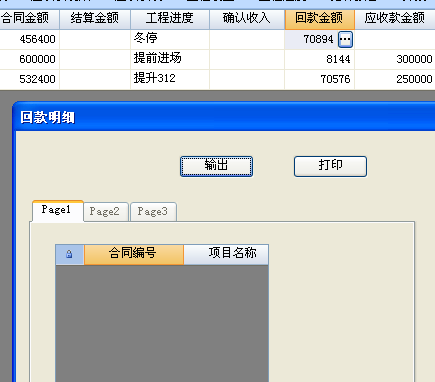This screenshot has height=382, width=435.
Task: Switch to the Page1 tab
Action: (57, 211)
